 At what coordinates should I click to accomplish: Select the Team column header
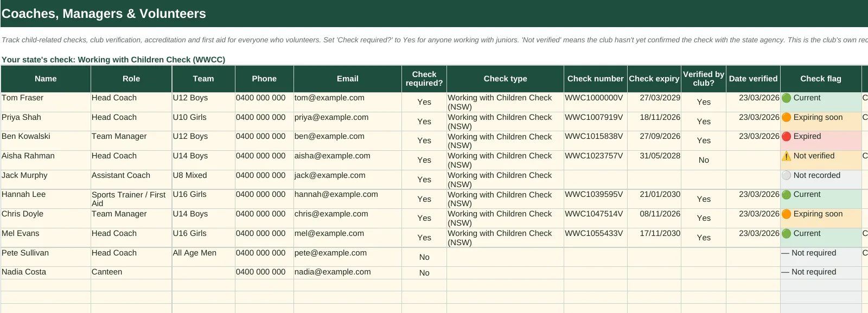(x=203, y=79)
